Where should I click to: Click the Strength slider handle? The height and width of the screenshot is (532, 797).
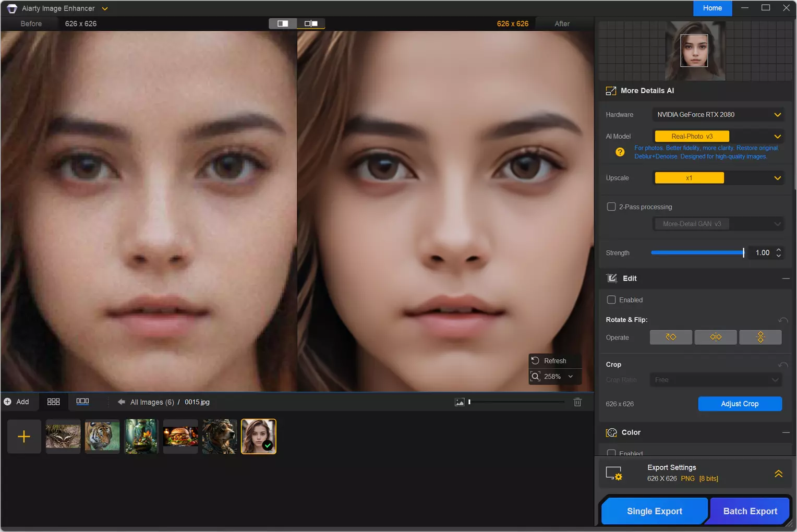click(x=743, y=253)
